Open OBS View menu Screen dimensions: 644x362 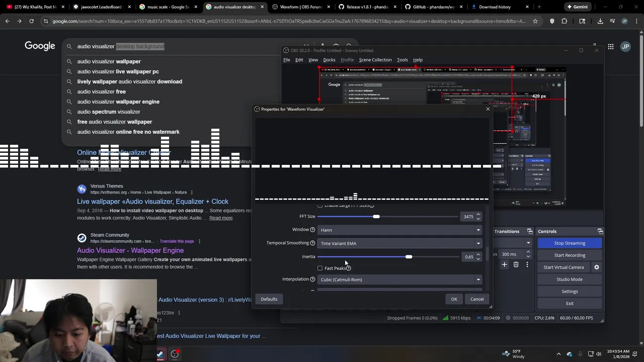point(313,60)
